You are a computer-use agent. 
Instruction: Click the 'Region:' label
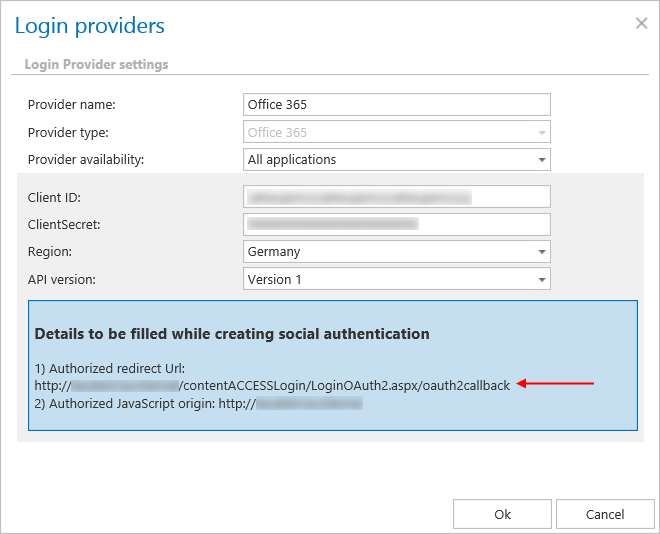50,252
